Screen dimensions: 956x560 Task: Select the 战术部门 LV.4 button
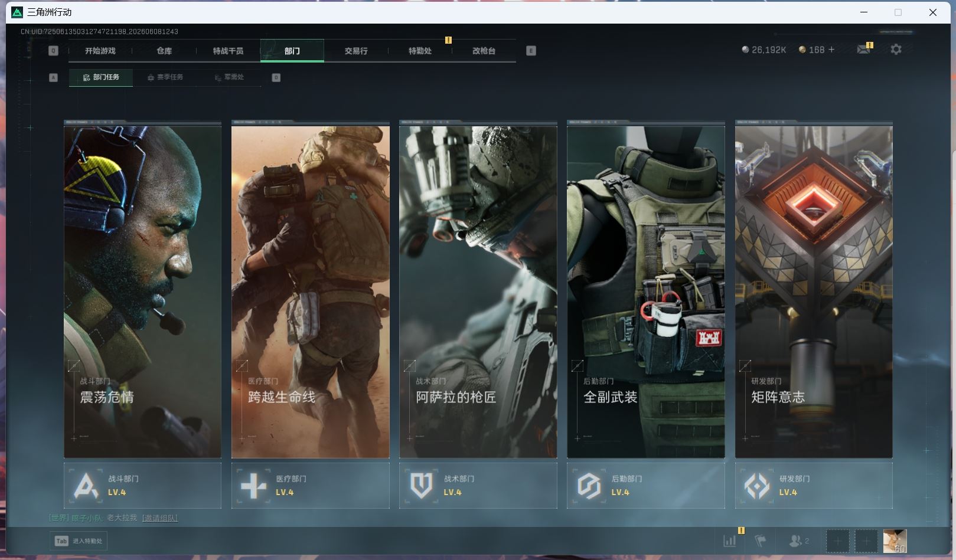pyautogui.click(x=478, y=486)
